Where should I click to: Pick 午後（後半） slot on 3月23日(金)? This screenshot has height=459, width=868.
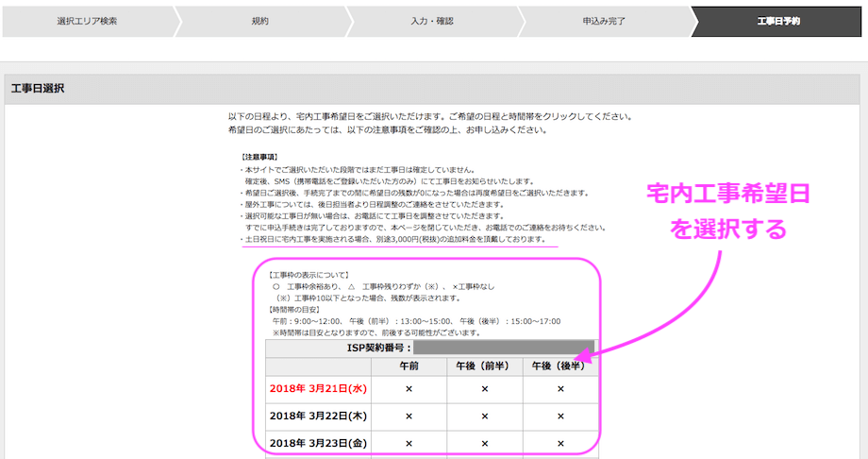pyautogui.click(x=560, y=442)
